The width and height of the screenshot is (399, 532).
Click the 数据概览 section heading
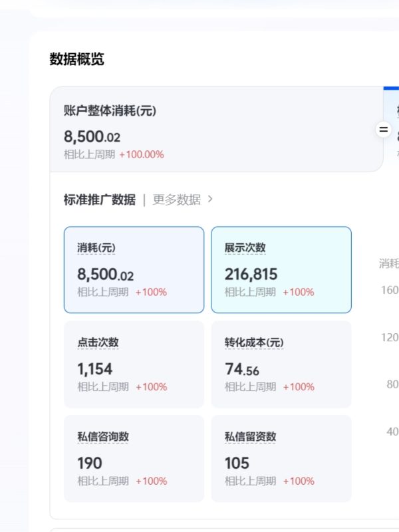point(76,59)
